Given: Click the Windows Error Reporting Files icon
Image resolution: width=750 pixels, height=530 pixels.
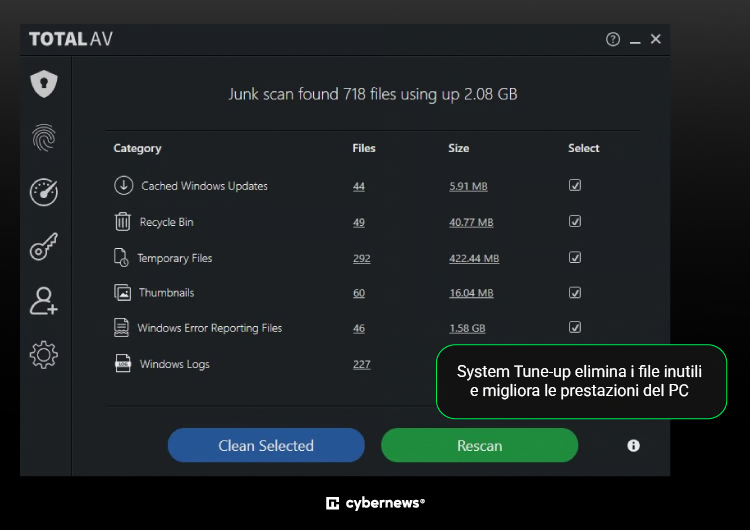Looking at the screenshot, I should tap(121, 328).
